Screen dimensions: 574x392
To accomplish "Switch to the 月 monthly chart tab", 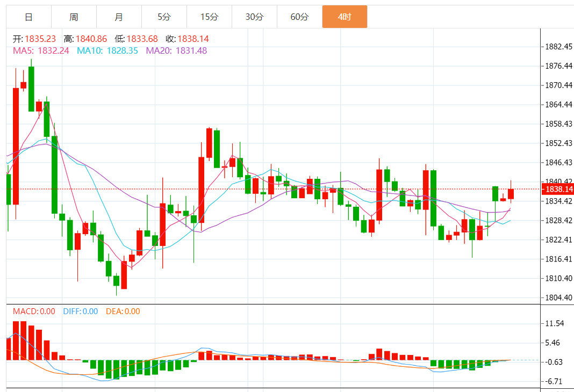I will point(119,17).
